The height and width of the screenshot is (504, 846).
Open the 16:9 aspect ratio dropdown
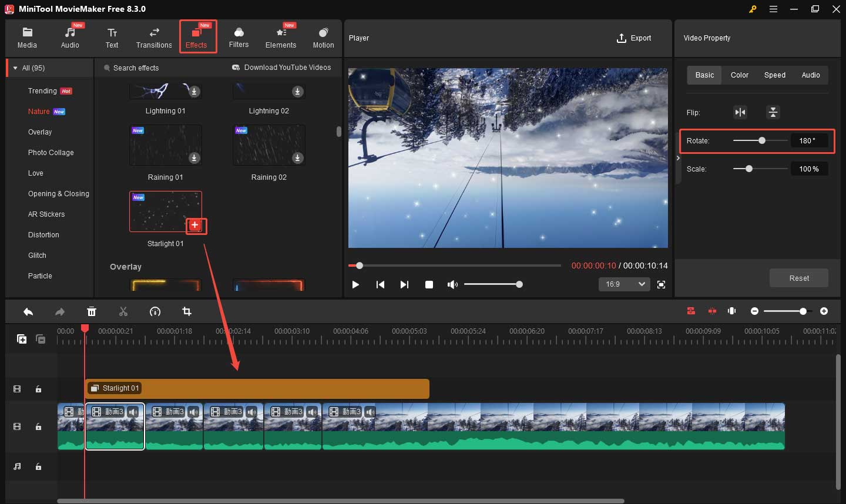coord(624,284)
